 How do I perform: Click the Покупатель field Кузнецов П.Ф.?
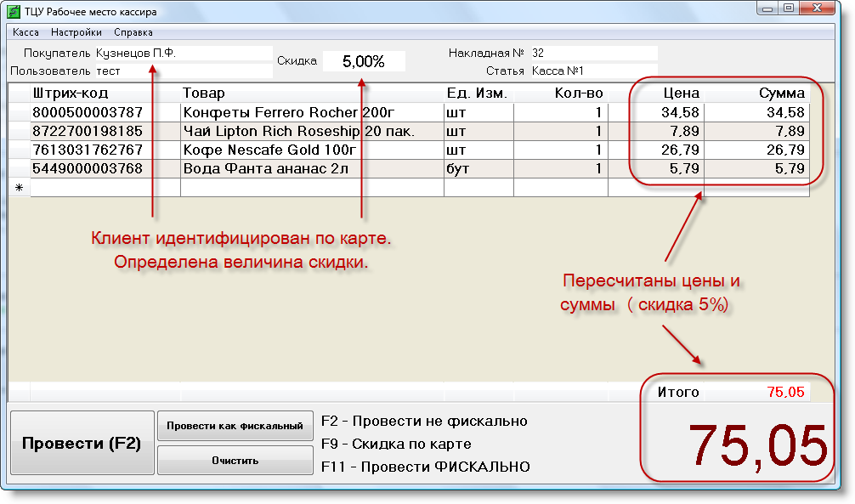click(184, 53)
